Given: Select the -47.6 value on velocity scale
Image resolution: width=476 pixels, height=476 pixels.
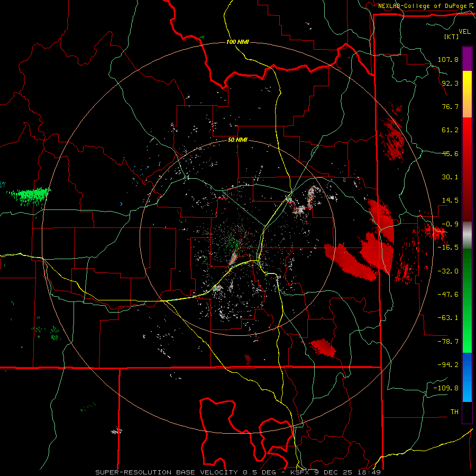Looking at the screenshot, I should 448,295.
